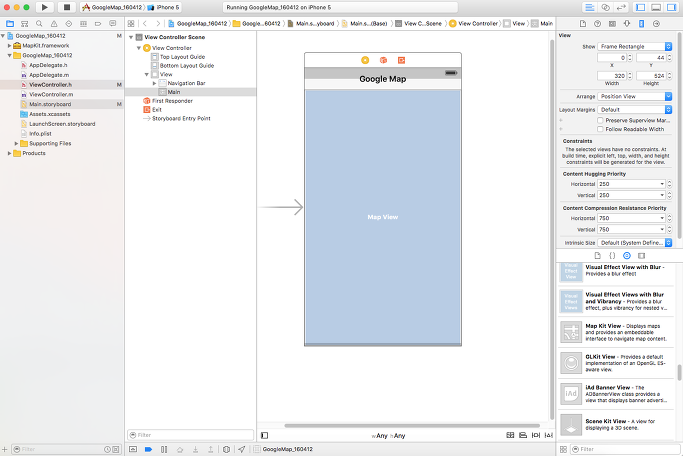Select GLKit View in object library
Screen dimensions: 683x456
(x=617, y=363)
